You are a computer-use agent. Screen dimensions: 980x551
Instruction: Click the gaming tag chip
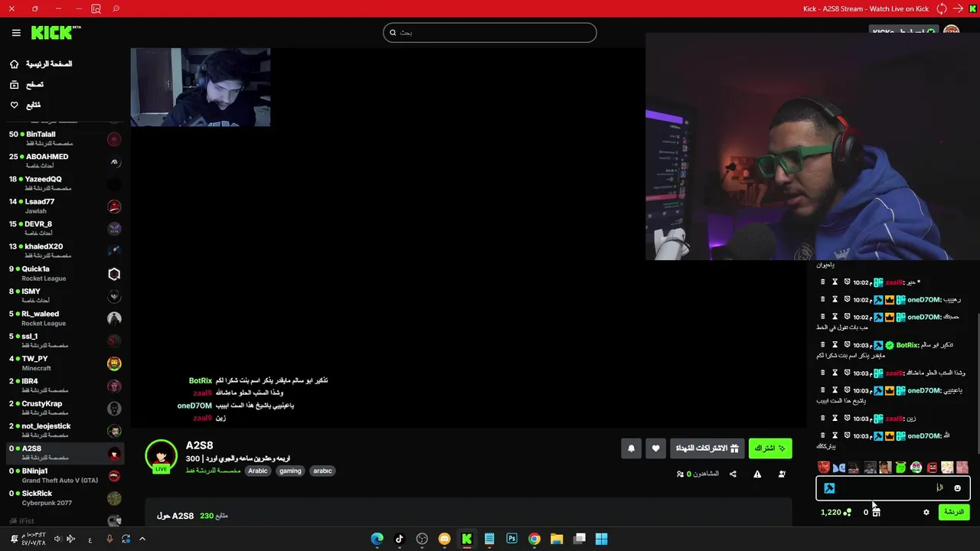coord(290,471)
